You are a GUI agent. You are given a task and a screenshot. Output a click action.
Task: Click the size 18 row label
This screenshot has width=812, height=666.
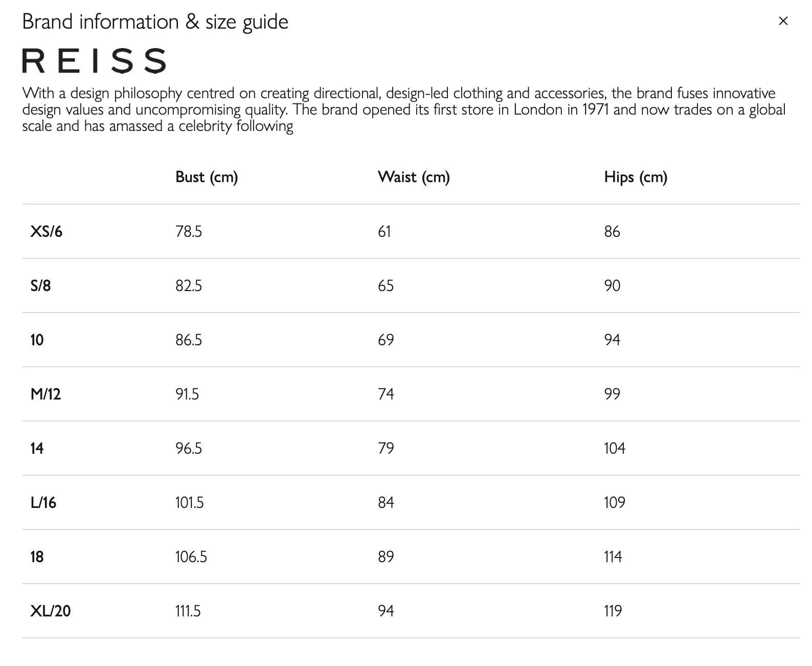coord(37,557)
